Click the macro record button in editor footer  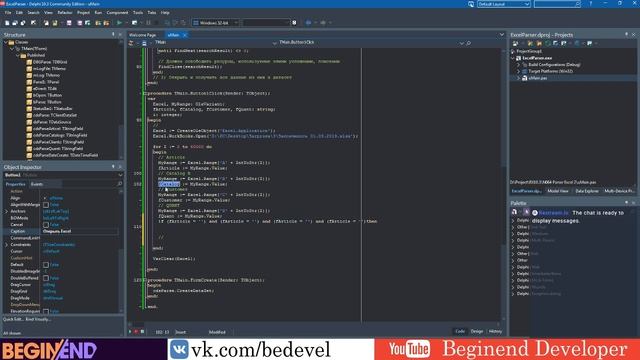point(136,332)
